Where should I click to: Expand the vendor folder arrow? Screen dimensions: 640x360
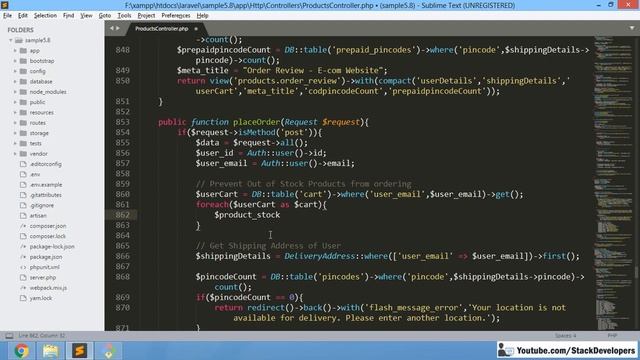(x=16, y=153)
